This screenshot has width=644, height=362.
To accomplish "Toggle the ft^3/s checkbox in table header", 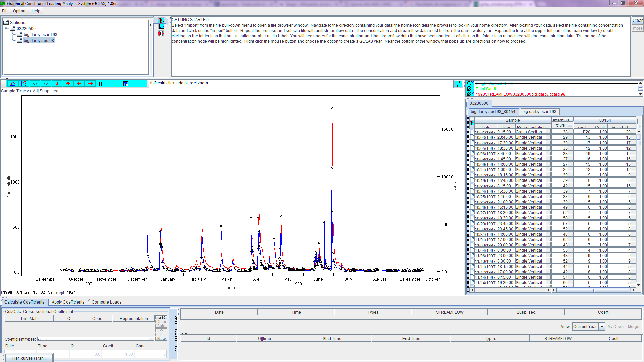I will tap(570, 125).
